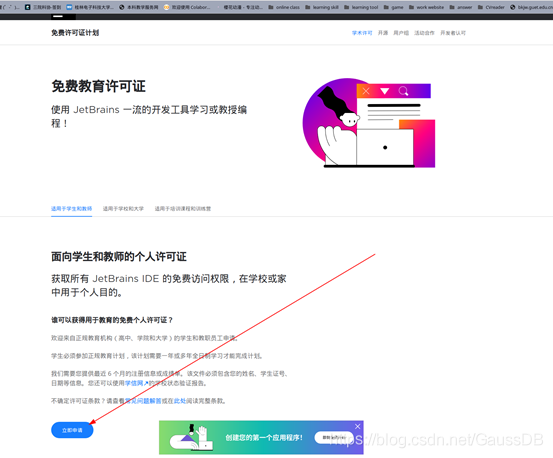The height and width of the screenshot is (458, 553).
Task: Close the green app promo banner
Action: 357,426
